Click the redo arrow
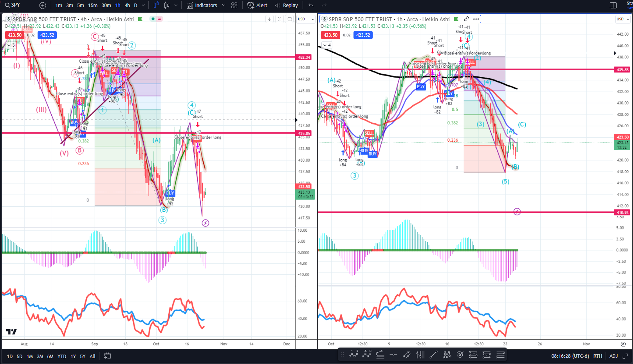Screen dimensions: 633x364 coord(324,5)
